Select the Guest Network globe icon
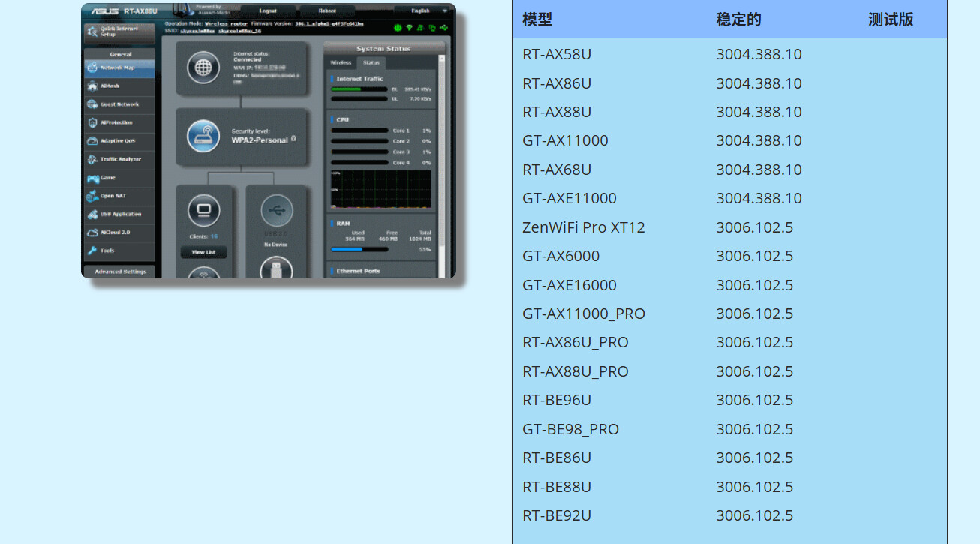Screen dimensions: 980x544 [93, 104]
